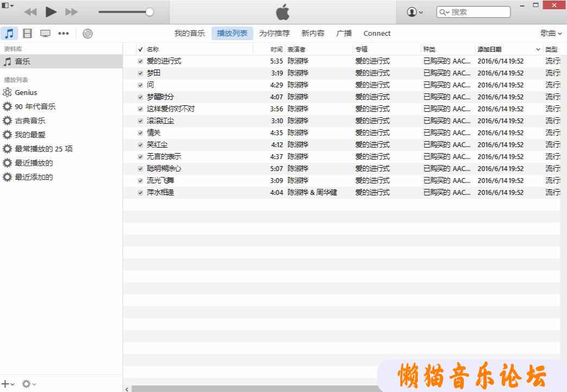Switch to the 我的音乐 tab
Image resolution: width=567 pixels, height=392 pixels.
(190, 34)
